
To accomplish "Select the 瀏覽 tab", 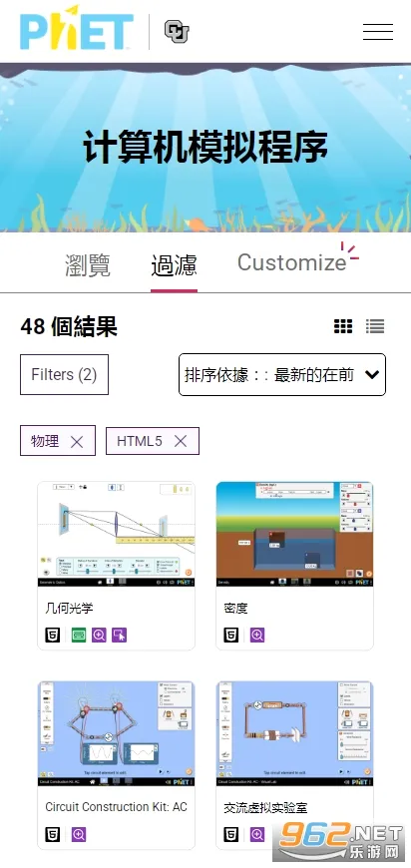I will coord(88,264).
